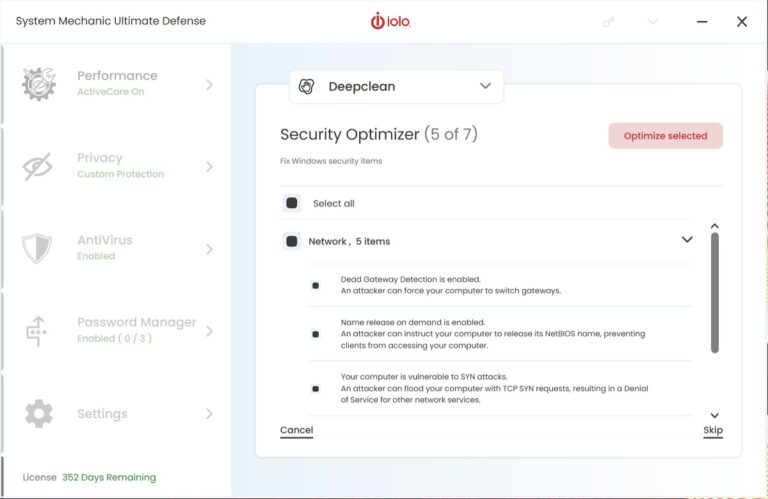Open the title bar chevron menu

coord(654,21)
